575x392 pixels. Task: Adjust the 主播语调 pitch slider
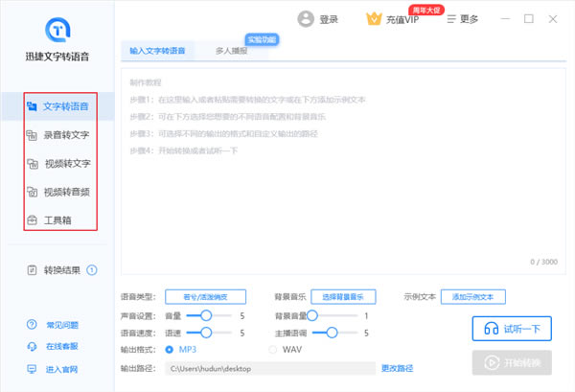(332, 333)
